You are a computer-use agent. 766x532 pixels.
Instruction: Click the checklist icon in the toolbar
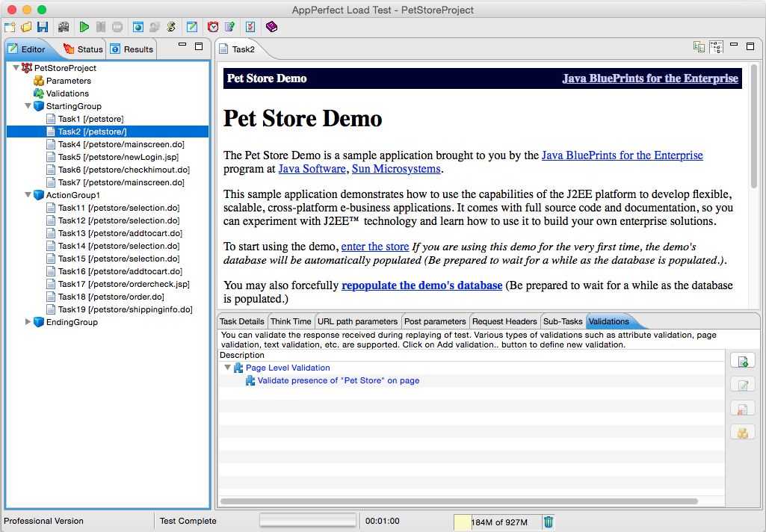250,27
